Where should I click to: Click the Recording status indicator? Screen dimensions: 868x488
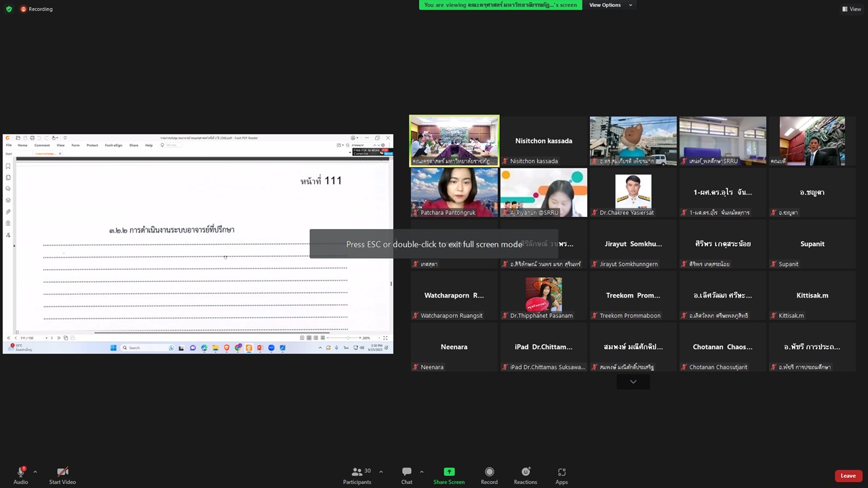37,9
